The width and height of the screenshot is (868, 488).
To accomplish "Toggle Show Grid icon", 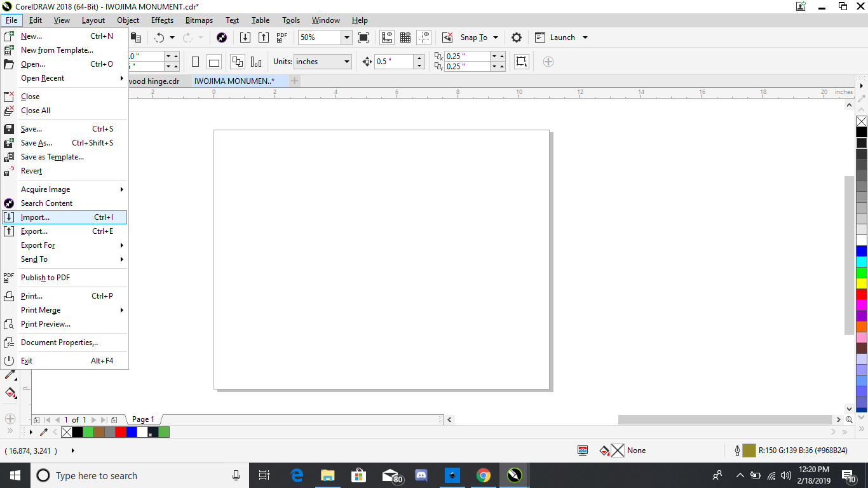I will pos(405,37).
